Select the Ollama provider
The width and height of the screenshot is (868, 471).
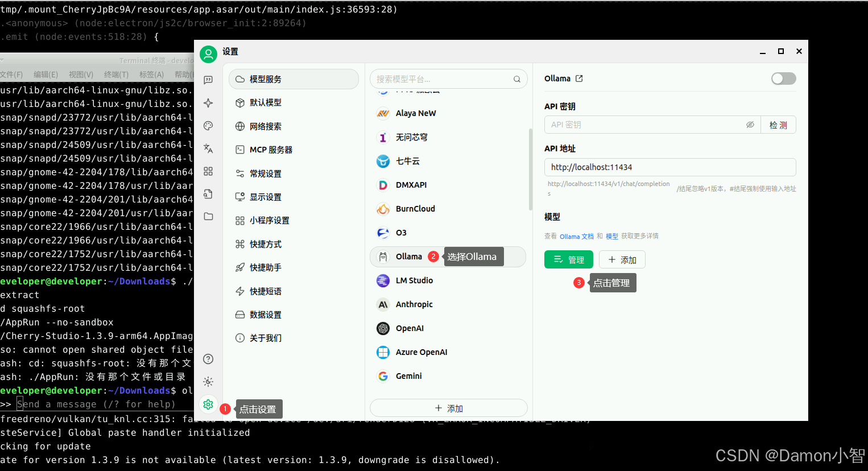(448, 257)
